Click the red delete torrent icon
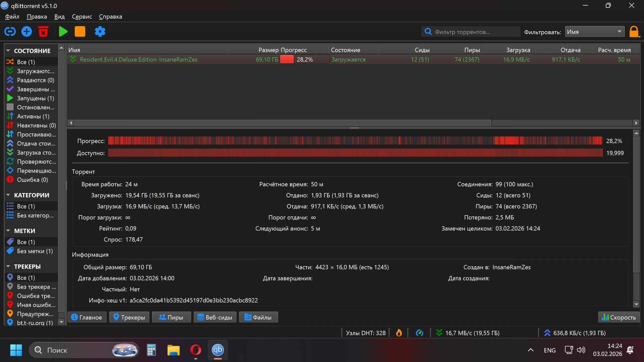Screen dimensions: 644x362 (x=43, y=32)
